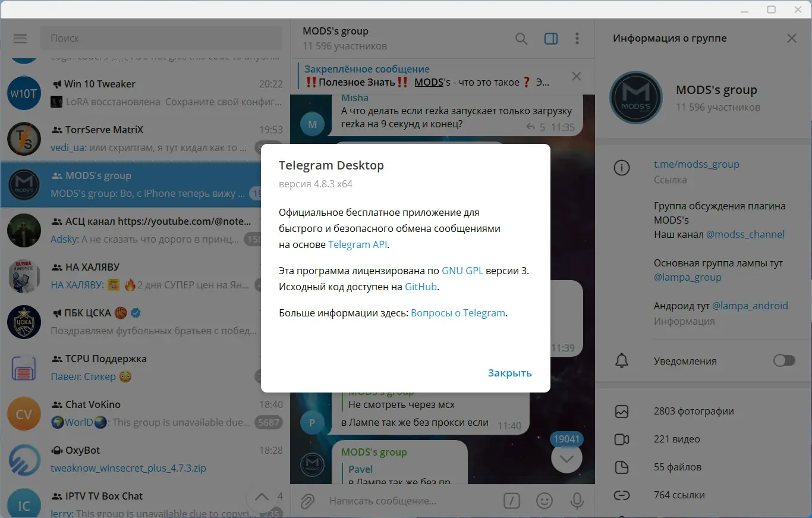812x518 pixels.
Task: Click the M avatar beside Misha's message
Action: click(313, 124)
